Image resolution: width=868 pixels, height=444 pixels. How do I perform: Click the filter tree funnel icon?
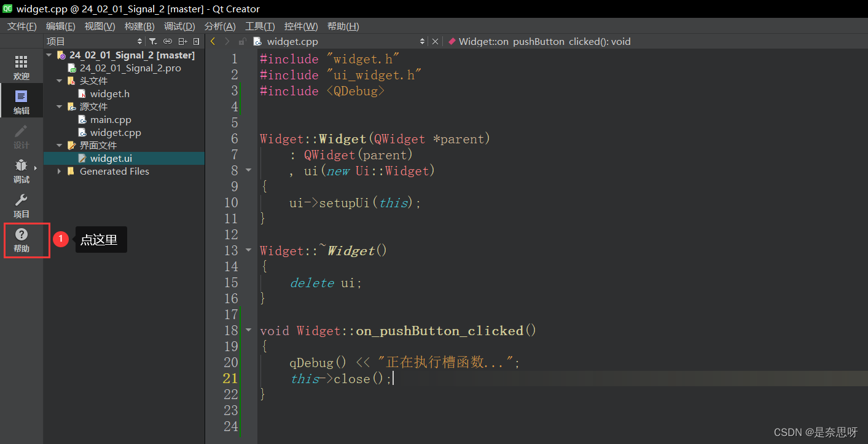153,41
